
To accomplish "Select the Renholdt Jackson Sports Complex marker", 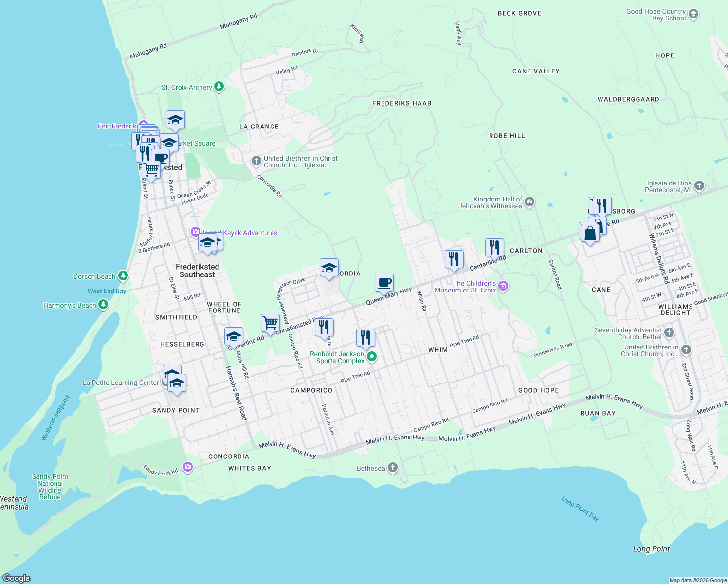I will tap(372, 357).
